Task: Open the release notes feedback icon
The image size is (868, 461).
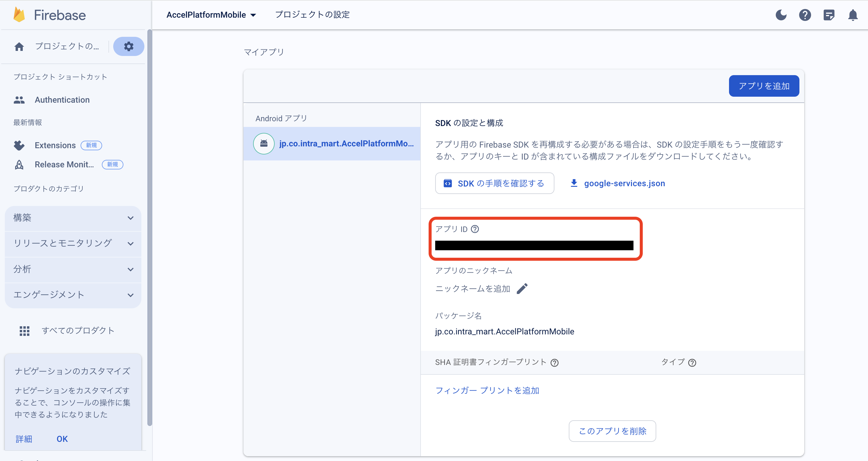Action: tap(828, 15)
